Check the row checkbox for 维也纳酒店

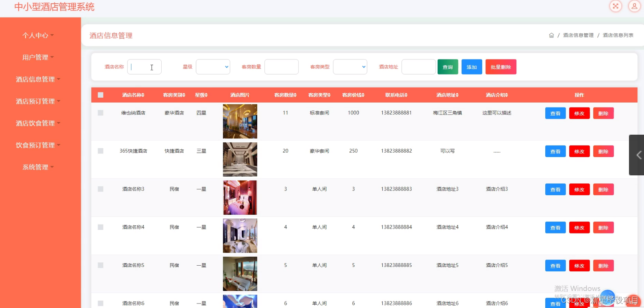coord(100,113)
